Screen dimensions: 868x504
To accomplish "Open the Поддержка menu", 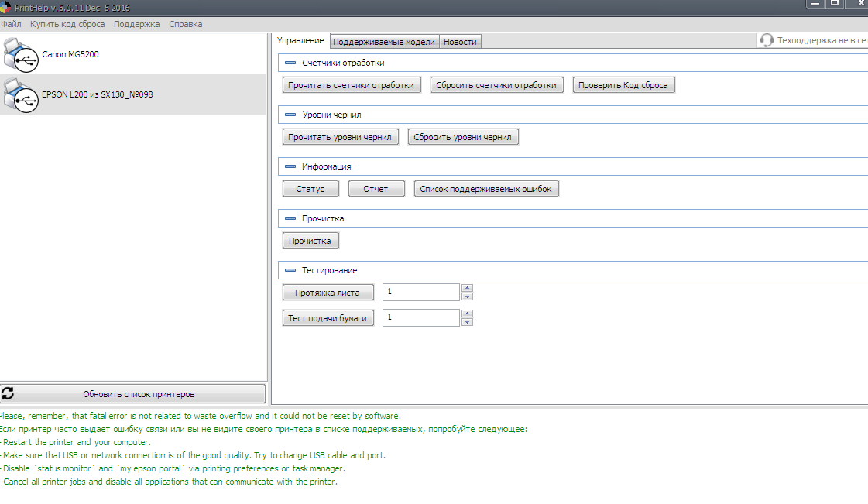I will [x=137, y=24].
